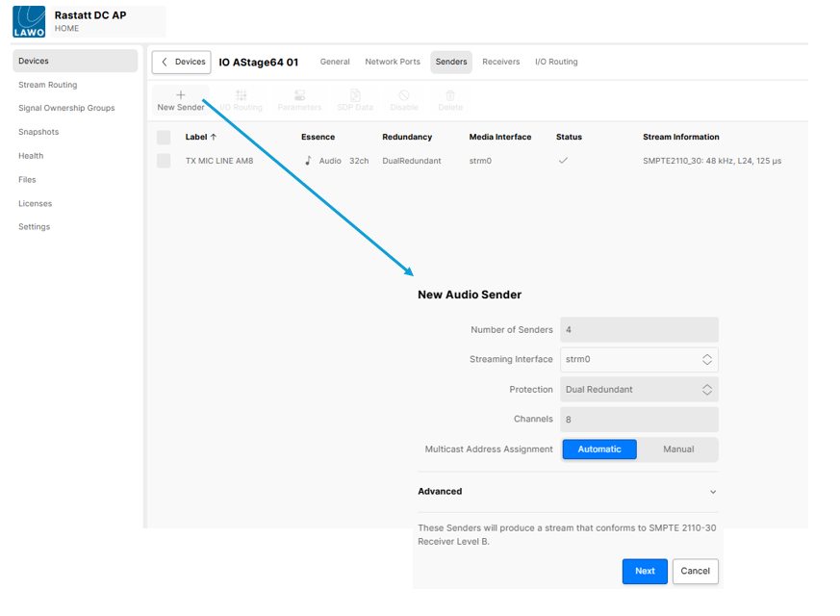Cancel the New Audio Sender dialog
The image size is (840, 616).
[695, 571]
